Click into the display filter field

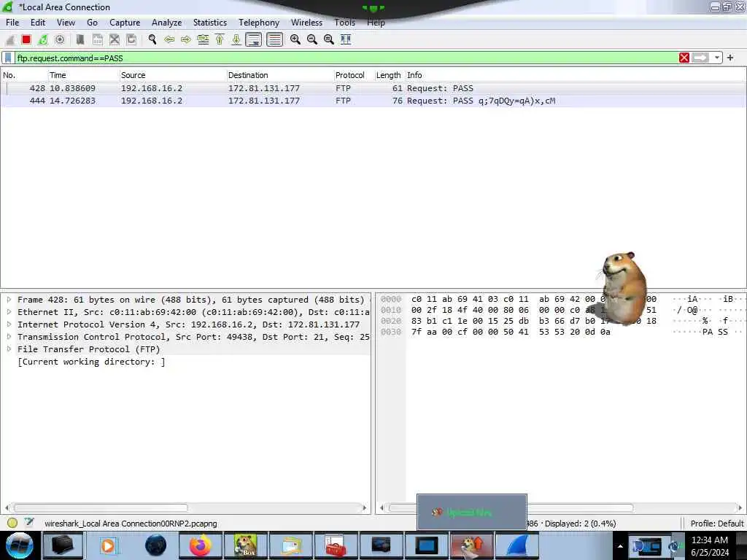click(347, 58)
